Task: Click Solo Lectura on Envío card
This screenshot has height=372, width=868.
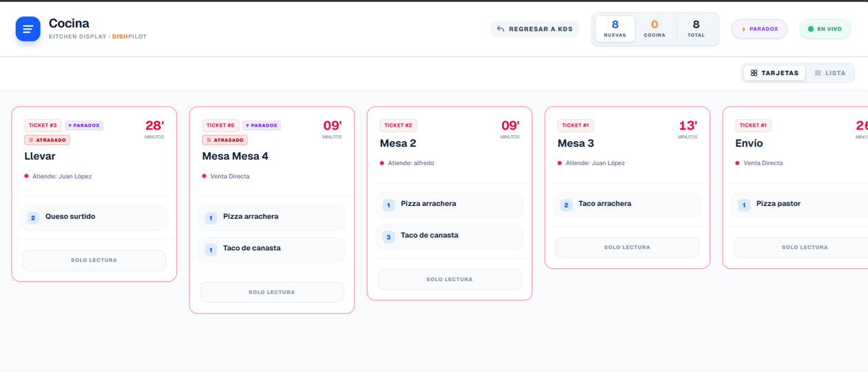Action: [x=801, y=247]
